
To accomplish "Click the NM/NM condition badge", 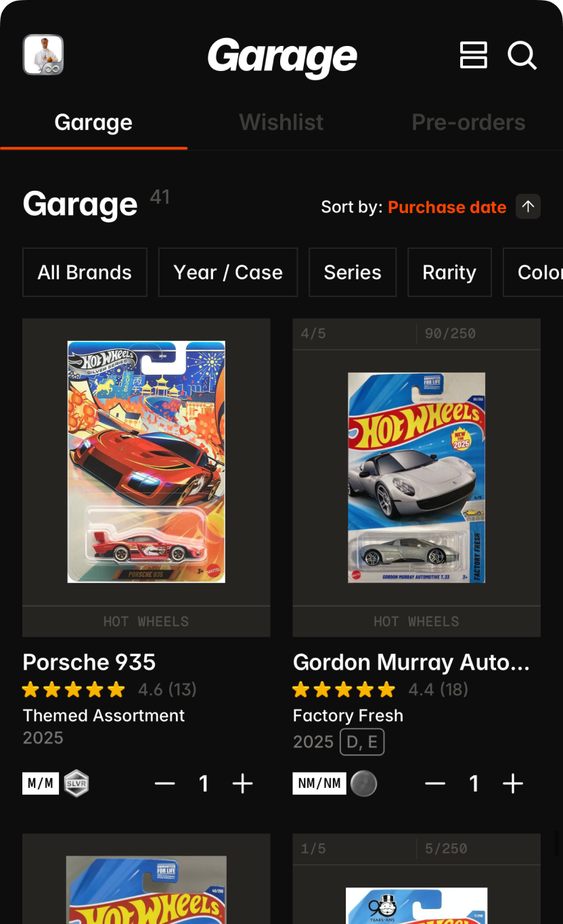I will click(319, 783).
